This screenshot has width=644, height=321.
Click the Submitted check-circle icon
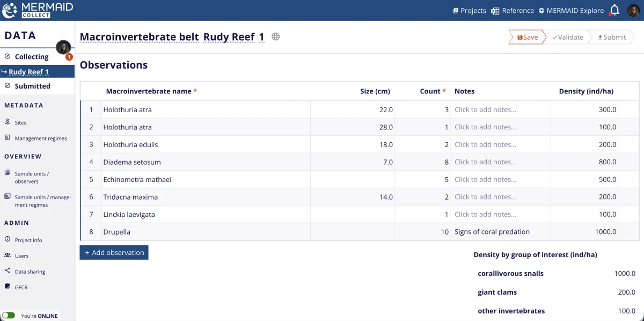point(8,85)
